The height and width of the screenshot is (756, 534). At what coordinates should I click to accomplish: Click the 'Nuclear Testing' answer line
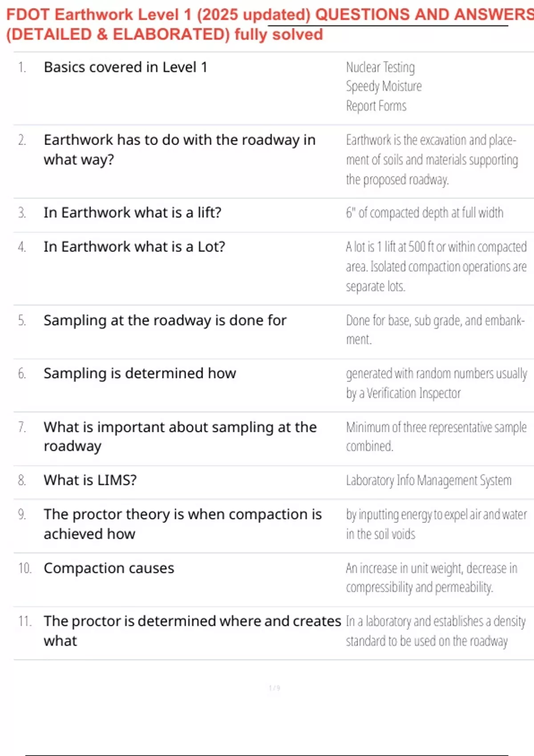click(x=380, y=67)
